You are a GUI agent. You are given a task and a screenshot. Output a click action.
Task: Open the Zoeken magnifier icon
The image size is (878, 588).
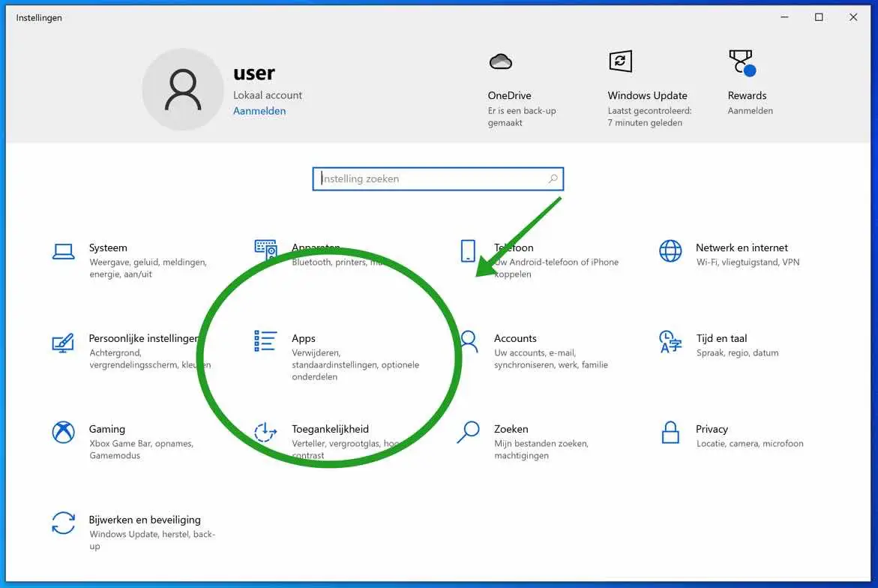(x=468, y=432)
